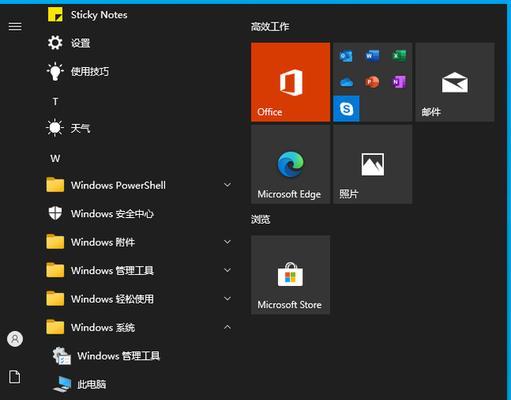The width and height of the screenshot is (511, 400).
Task: Click the Windows PowerShell text label
Action: point(118,185)
